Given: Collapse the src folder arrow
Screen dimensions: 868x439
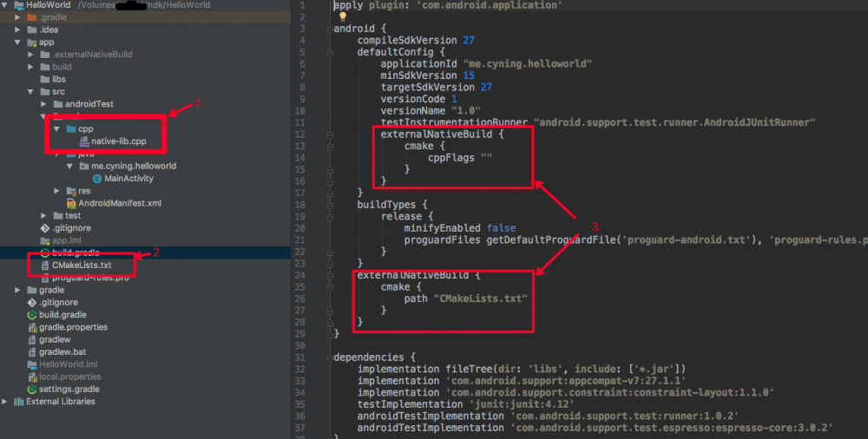Looking at the screenshot, I should [31, 92].
